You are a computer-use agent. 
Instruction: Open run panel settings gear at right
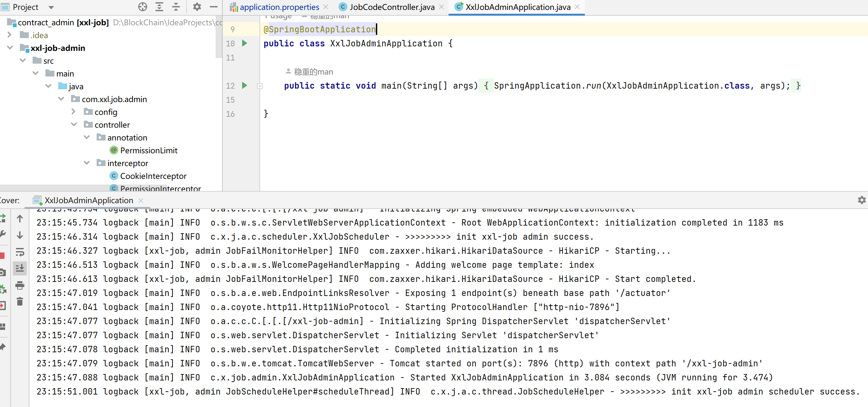click(862, 200)
